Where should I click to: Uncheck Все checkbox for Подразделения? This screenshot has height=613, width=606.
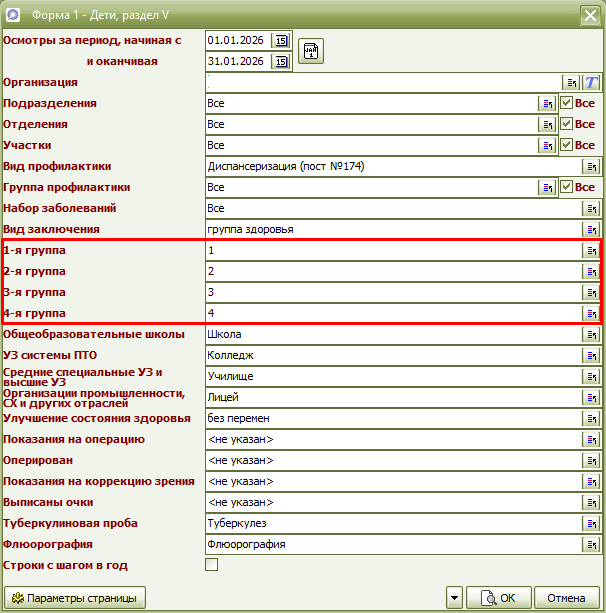(x=567, y=103)
